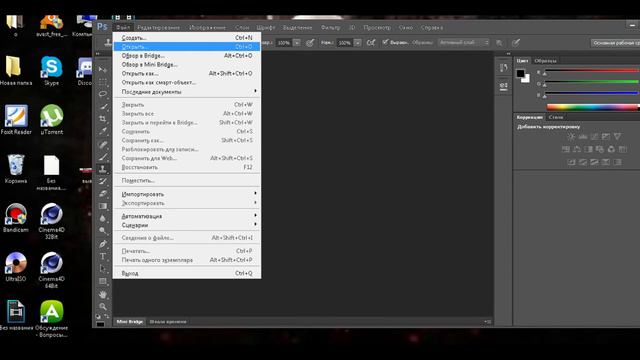Select the Eraser tool
Viewport: 640px width, 360px height.
click(x=102, y=193)
